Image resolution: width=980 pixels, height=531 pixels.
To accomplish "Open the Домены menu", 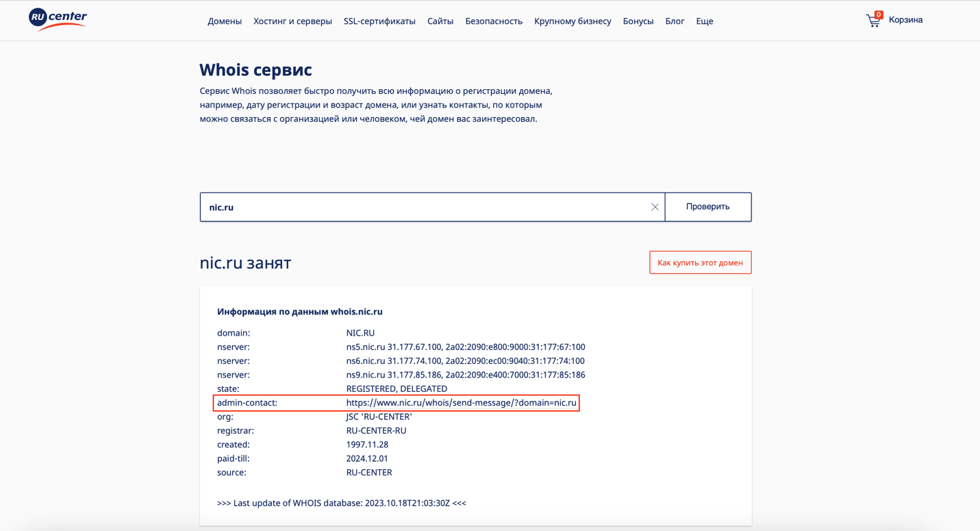I will 225,21.
